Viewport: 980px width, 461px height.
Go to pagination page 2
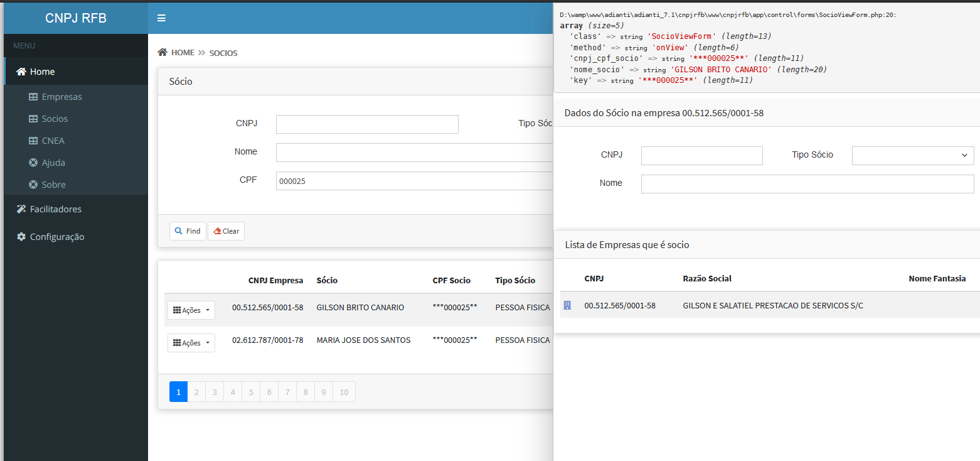(196, 392)
